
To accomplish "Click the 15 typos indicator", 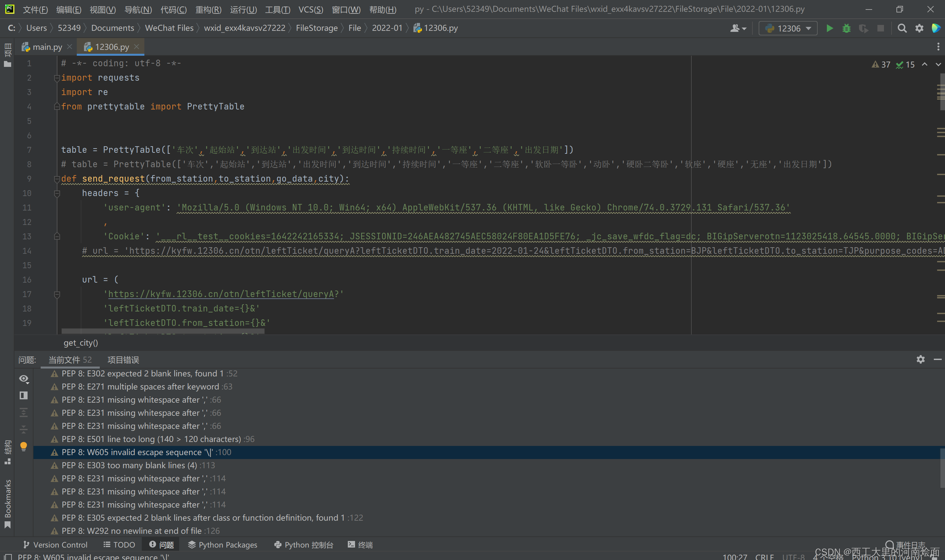I will (x=905, y=65).
